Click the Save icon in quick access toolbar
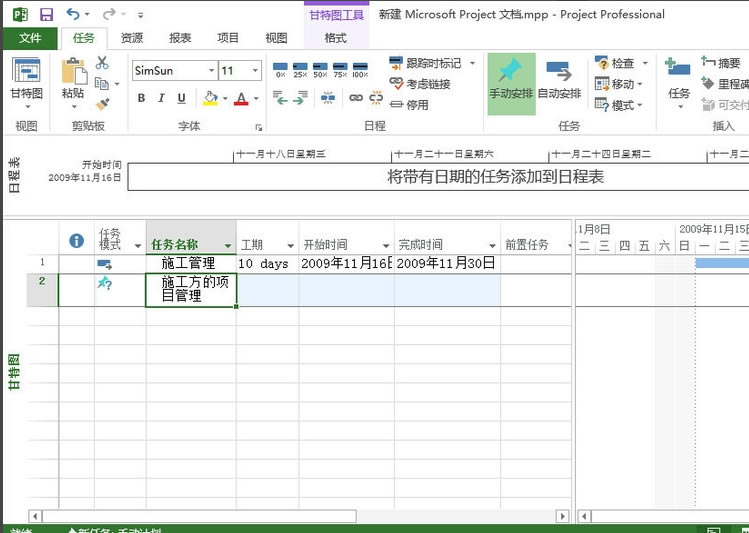 pyautogui.click(x=46, y=15)
